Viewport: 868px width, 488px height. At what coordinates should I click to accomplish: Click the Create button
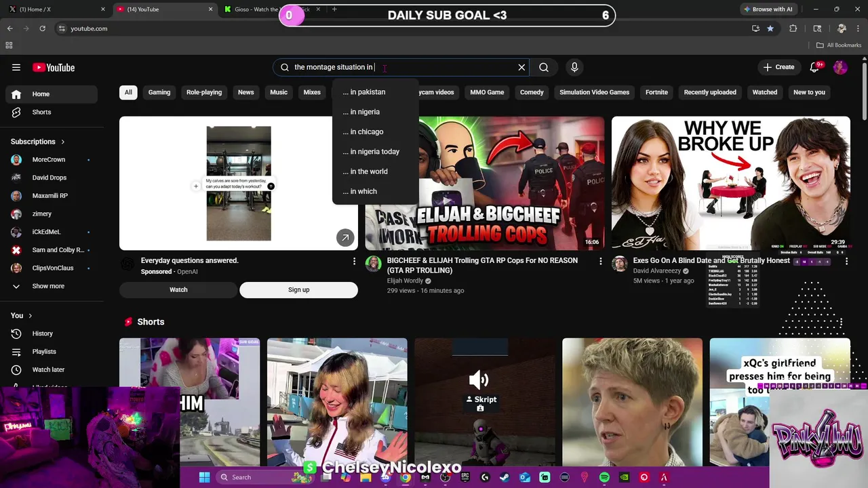pyautogui.click(x=778, y=67)
